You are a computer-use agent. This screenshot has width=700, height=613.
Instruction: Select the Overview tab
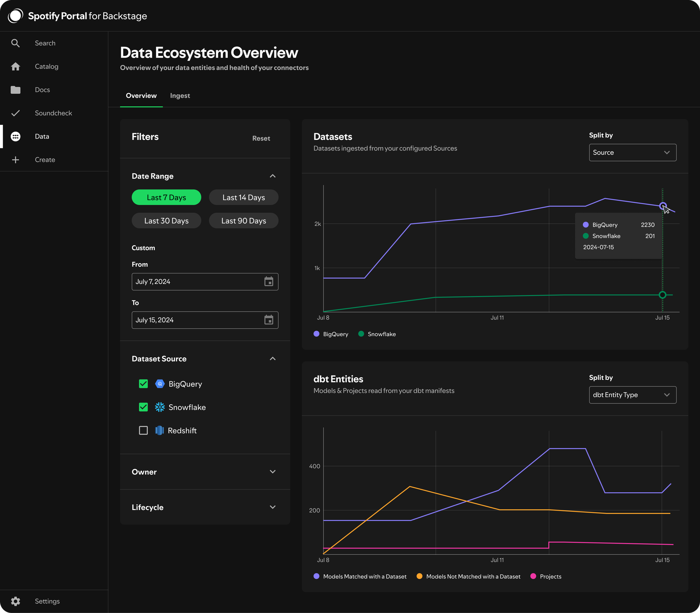pyautogui.click(x=141, y=96)
